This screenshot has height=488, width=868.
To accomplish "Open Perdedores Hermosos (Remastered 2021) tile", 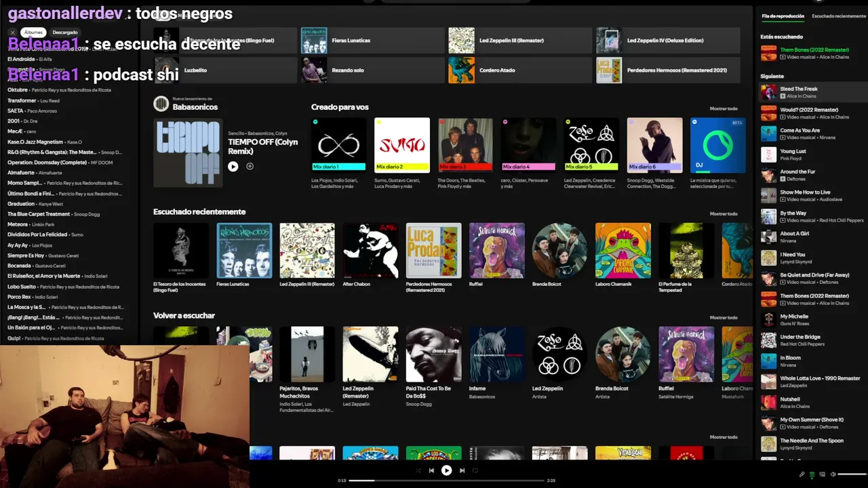I will (x=667, y=70).
